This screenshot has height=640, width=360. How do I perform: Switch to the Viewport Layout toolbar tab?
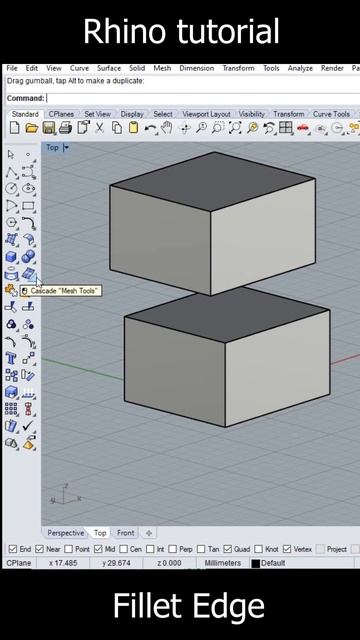pyautogui.click(x=206, y=114)
